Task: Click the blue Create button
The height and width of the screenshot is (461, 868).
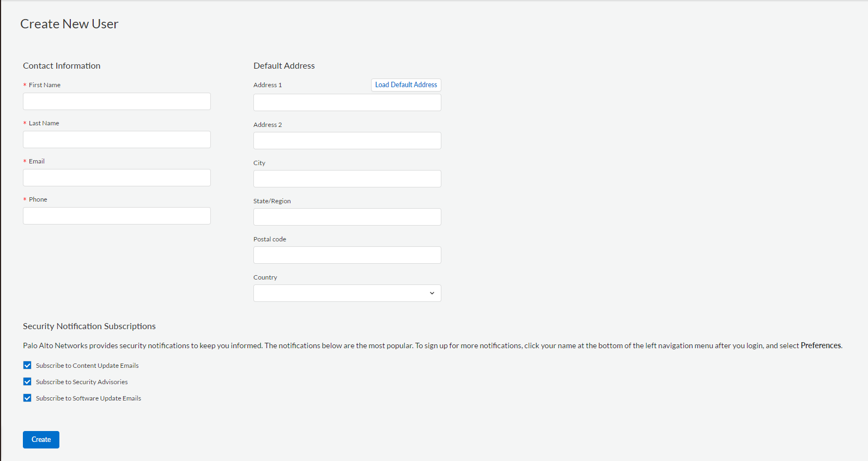Action: pyautogui.click(x=41, y=440)
